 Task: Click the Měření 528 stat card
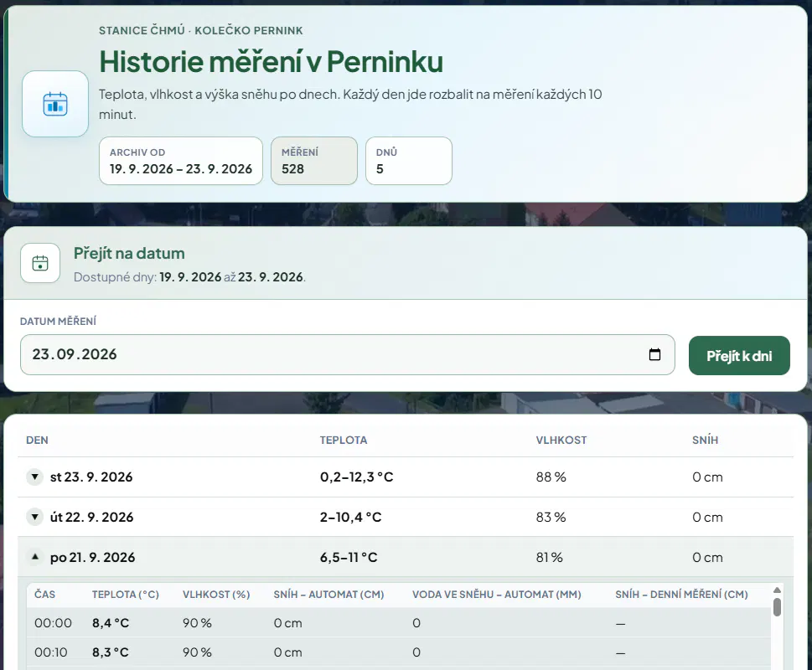pos(313,161)
